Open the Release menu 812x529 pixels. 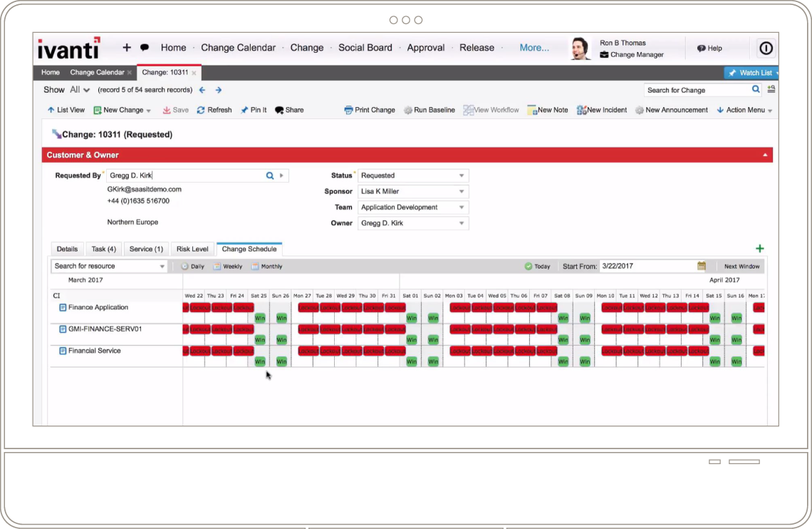[477, 48]
